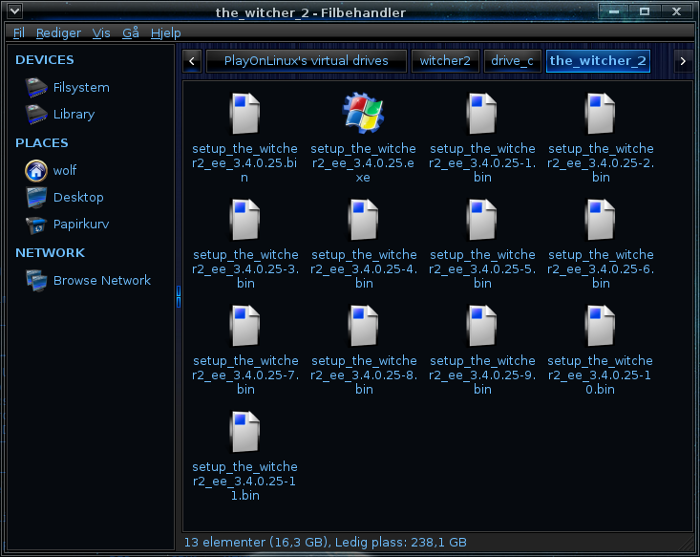Click file name ending 3.4.0.25-7.bin

click(246, 375)
